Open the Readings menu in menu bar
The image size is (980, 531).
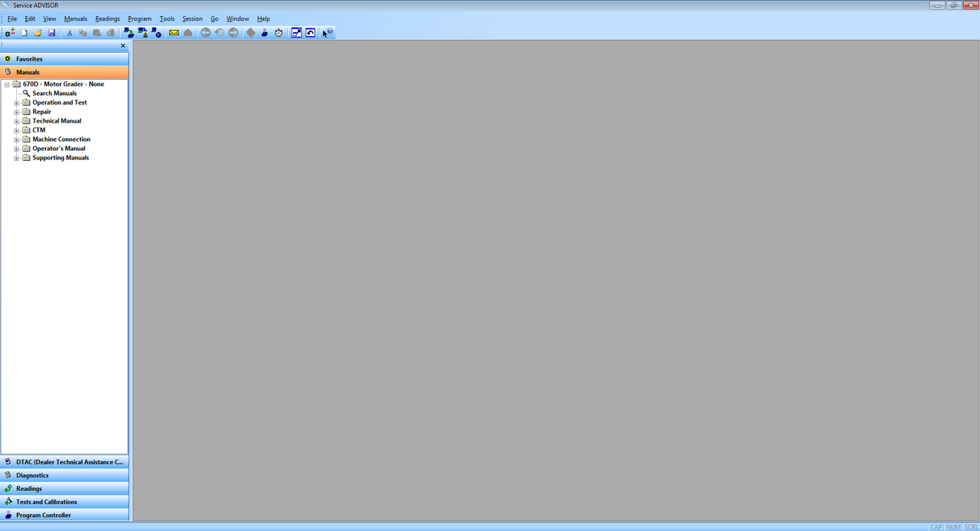tap(108, 18)
